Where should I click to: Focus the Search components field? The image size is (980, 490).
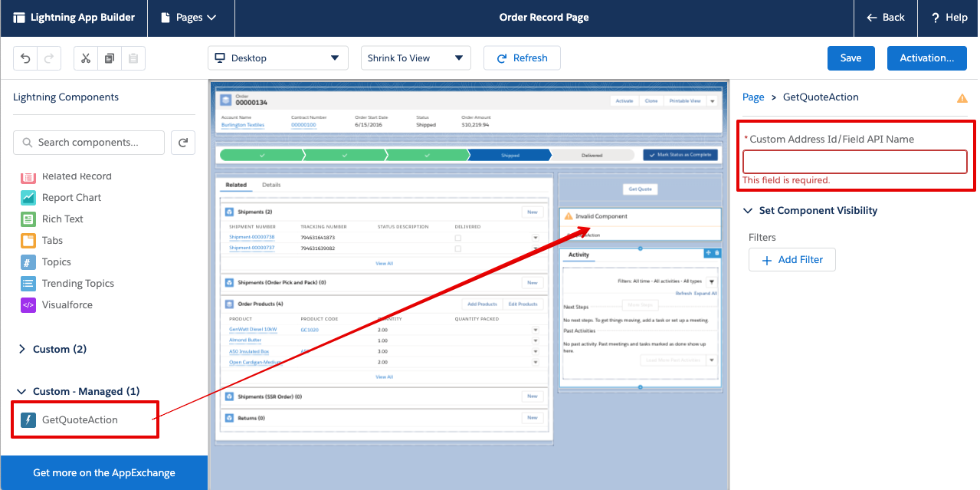(89, 143)
